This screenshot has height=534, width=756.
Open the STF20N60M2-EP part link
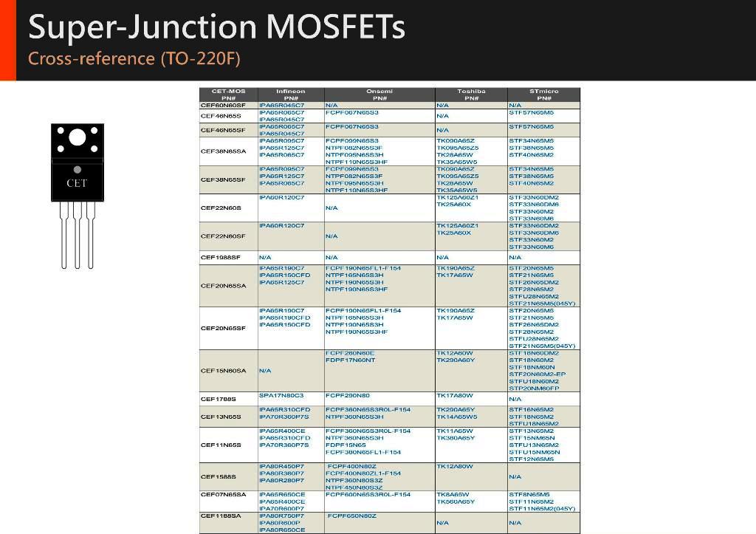click(537, 374)
